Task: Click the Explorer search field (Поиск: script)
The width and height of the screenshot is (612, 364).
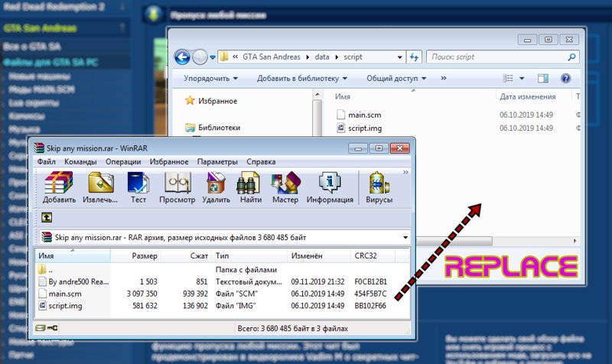Action: coord(503,57)
